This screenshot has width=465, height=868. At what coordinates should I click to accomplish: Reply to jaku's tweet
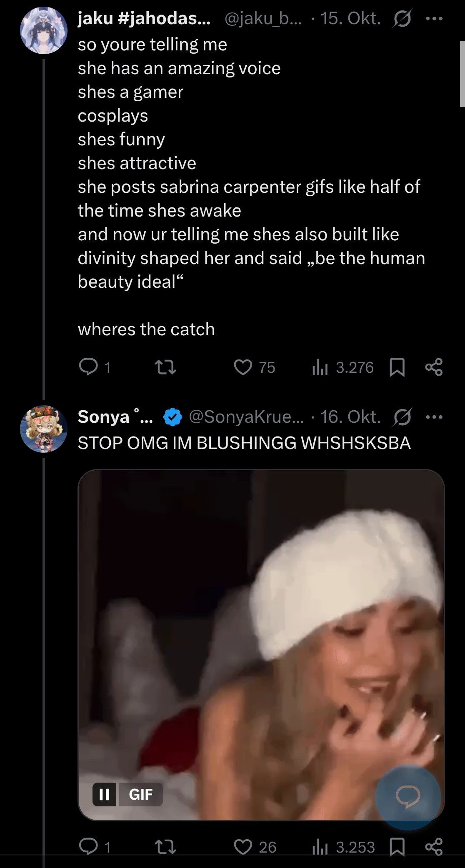point(88,367)
